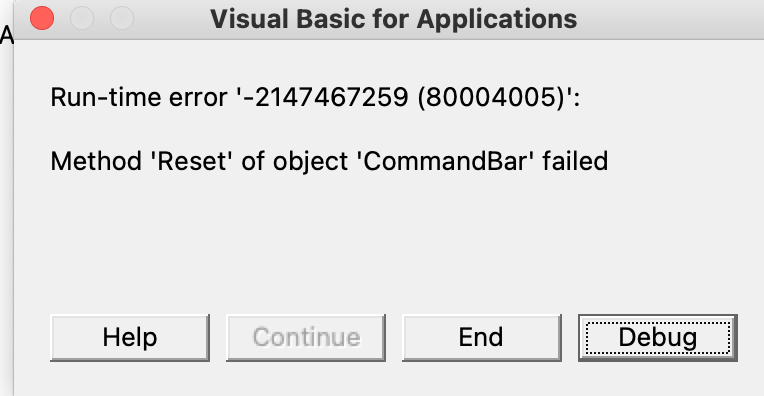This screenshot has width=764, height=396.
Task: Click the 'Method Reset of object CommandBar failed' message
Action: (x=329, y=161)
